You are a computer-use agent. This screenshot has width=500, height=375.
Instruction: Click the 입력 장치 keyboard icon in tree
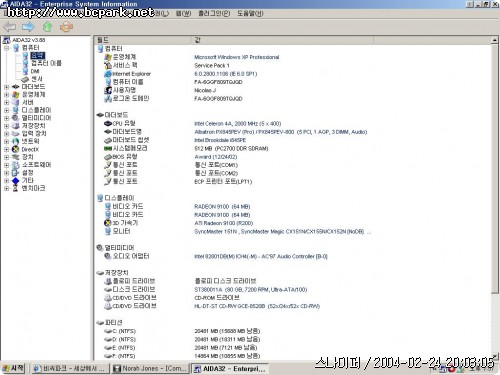pos(15,134)
